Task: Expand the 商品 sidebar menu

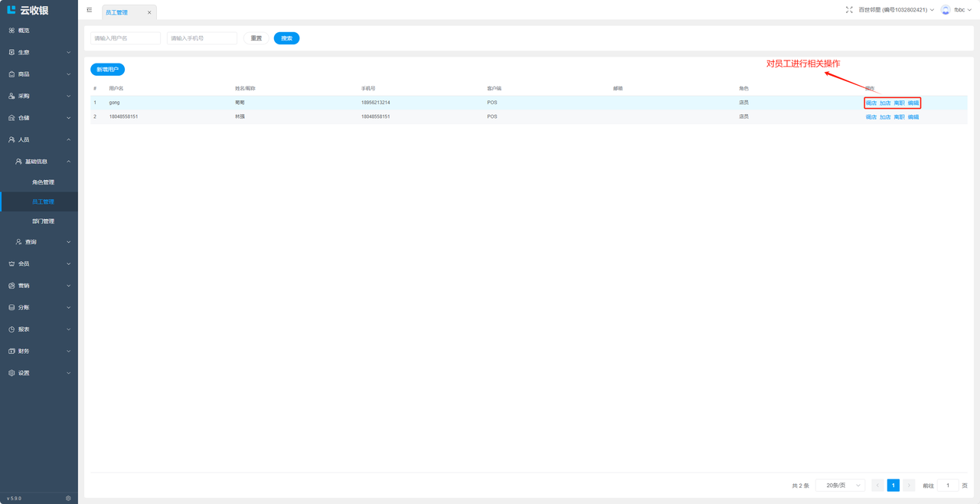Action: click(38, 74)
